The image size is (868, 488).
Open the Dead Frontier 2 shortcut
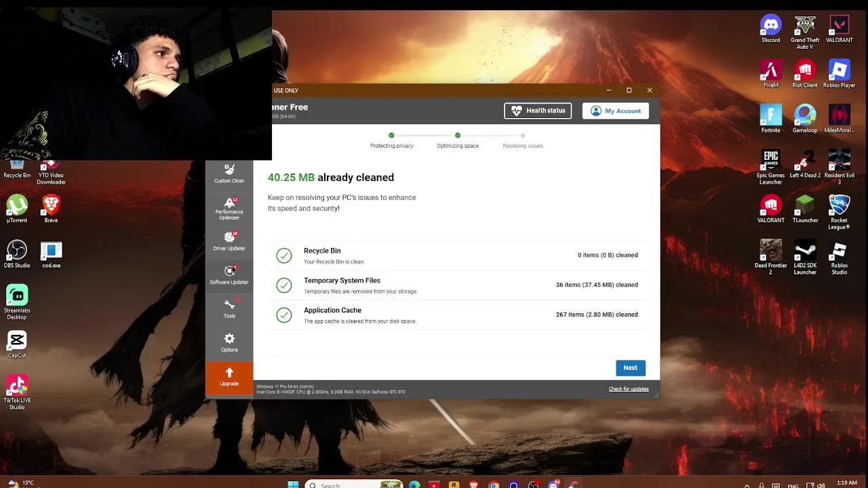pyautogui.click(x=771, y=257)
